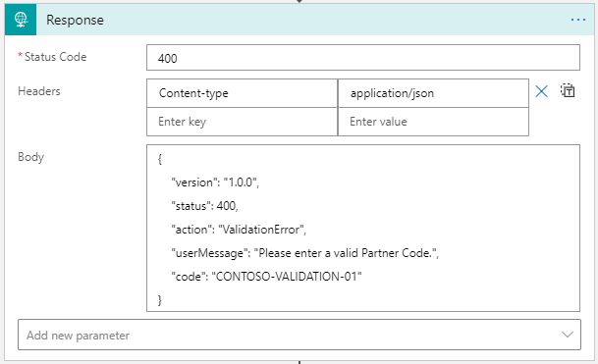Click the Response title bar
This screenshot has width=598, height=364.
click(299, 20)
